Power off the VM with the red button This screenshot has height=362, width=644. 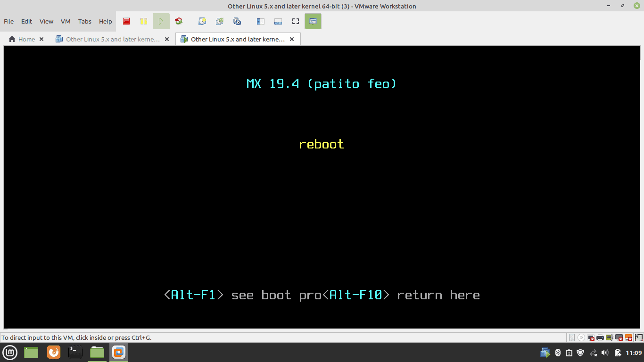pyautogui.click(x=126, y=21)
